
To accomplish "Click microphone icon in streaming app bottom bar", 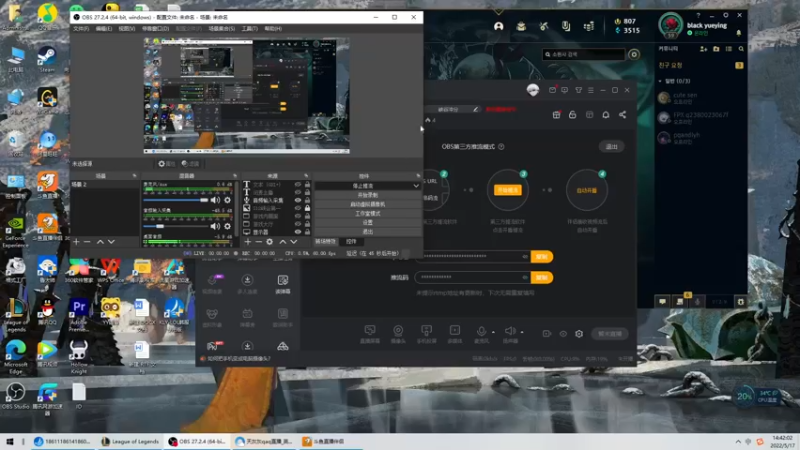I will click(x=481, y=331).
